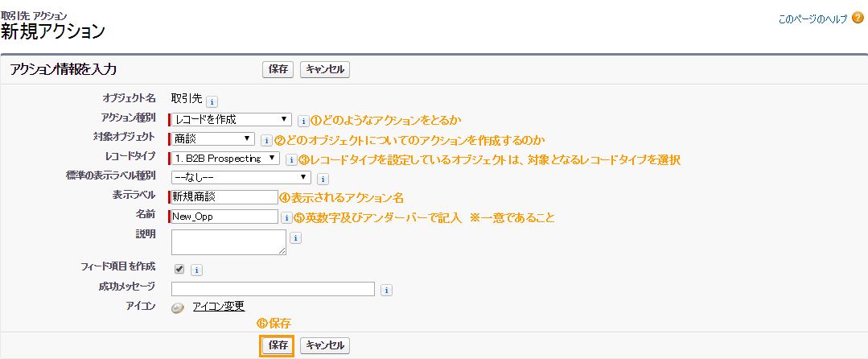Click the フィード項目を作成 label text
The image size is (868, 359).
(x=118, y=266)
